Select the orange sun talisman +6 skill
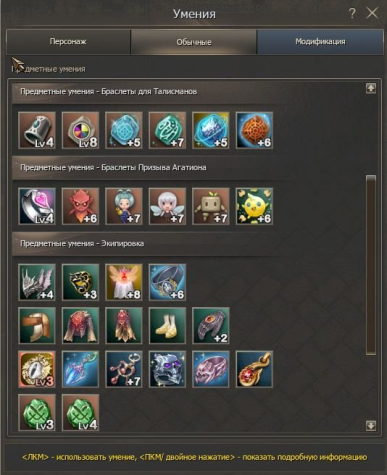Viewport: 387px width, 475px height. (254, 130)
